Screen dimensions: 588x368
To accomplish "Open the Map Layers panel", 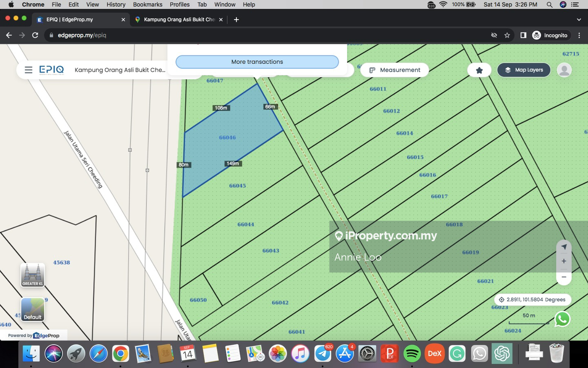I will click(524, 70).
